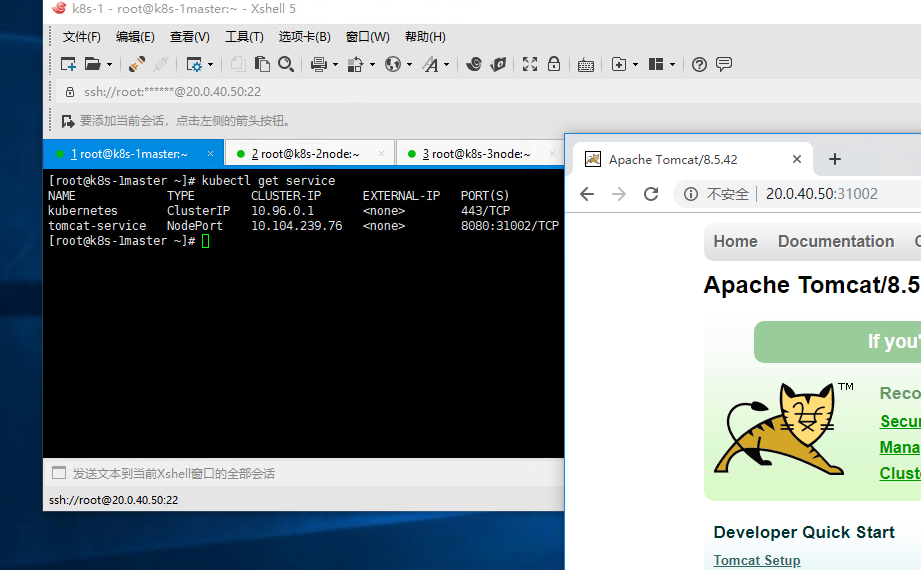Toggle send text to all Xshell sessions checkbox
This screenshot has width=921, height=570.
click(x=59, y=473)
